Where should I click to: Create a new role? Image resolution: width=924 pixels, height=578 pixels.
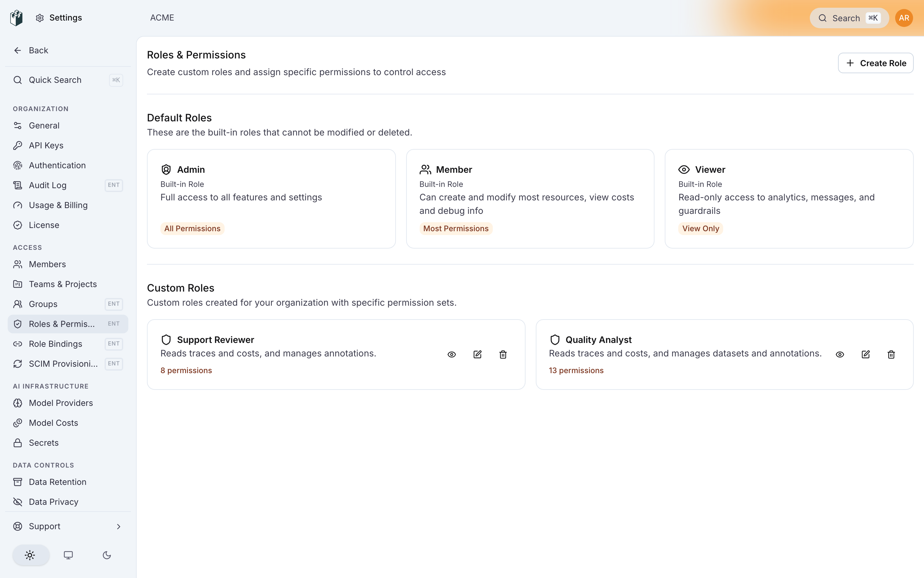pyautogui.click(x=876, y=63)
